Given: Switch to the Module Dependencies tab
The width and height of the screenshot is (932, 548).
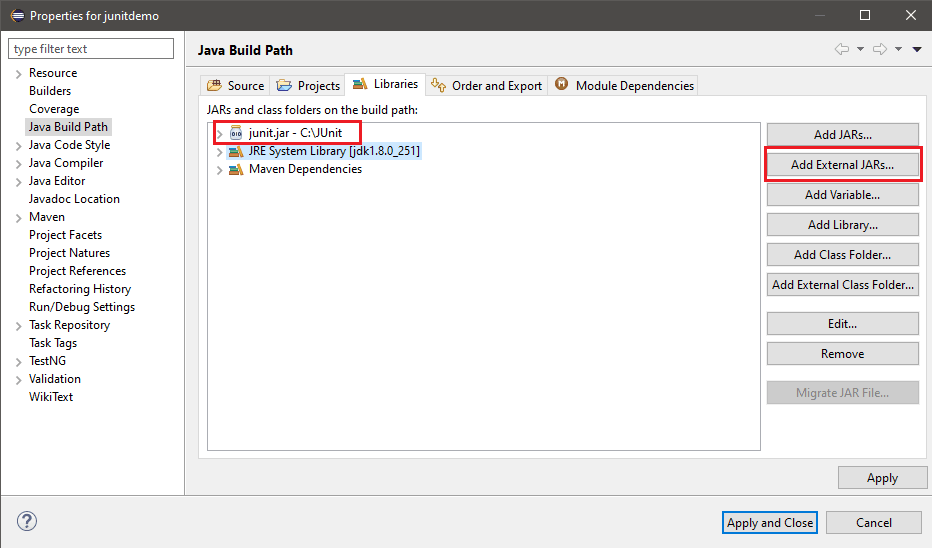Looking at the screenshot, I should coord(624,86).
